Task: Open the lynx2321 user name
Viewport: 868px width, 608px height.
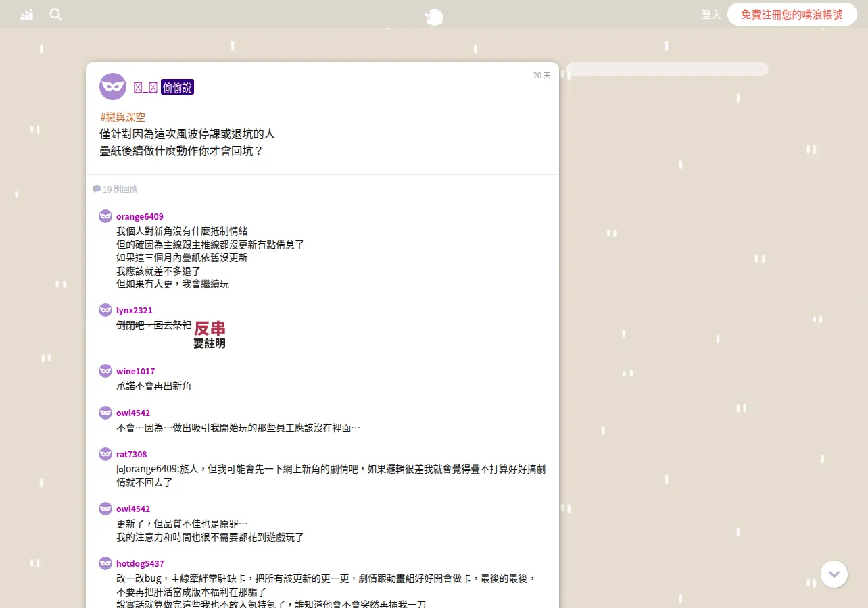Action: pyautogui.click(x=135, y=310)
